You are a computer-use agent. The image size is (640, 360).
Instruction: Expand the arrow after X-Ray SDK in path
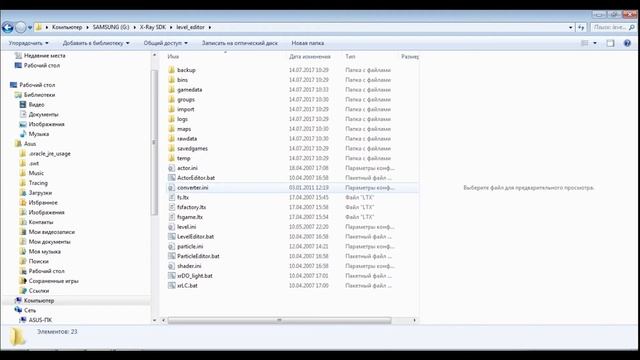pos(171,27)
